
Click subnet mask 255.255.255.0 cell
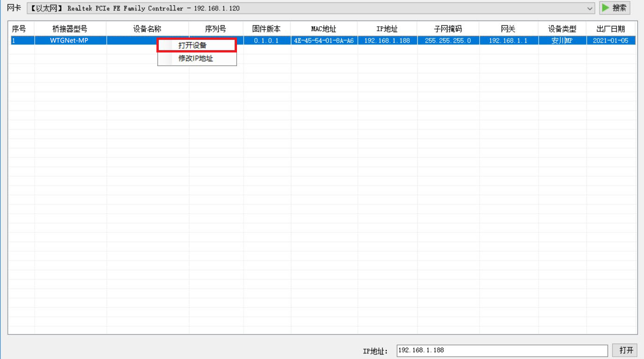click(448, 40)
